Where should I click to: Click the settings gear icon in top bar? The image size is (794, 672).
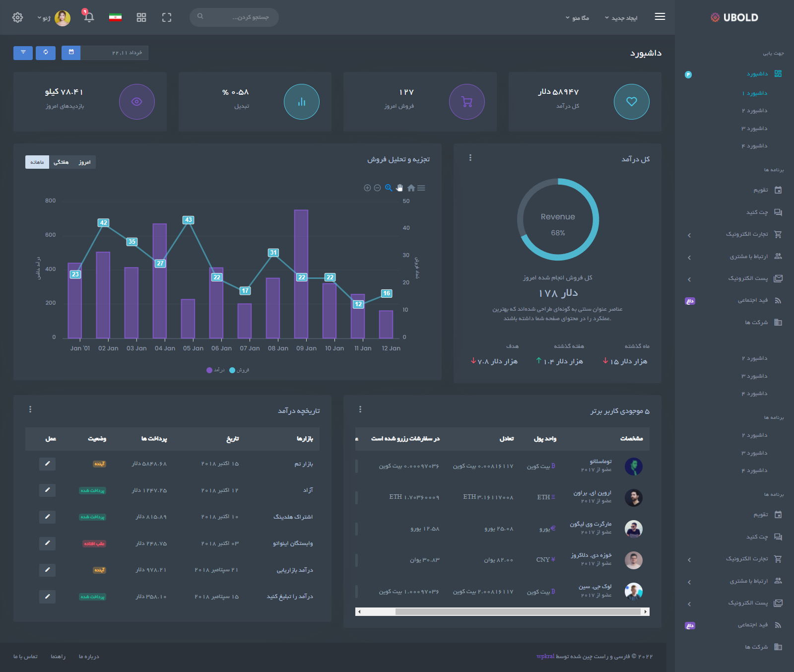(x=17, y=17)
